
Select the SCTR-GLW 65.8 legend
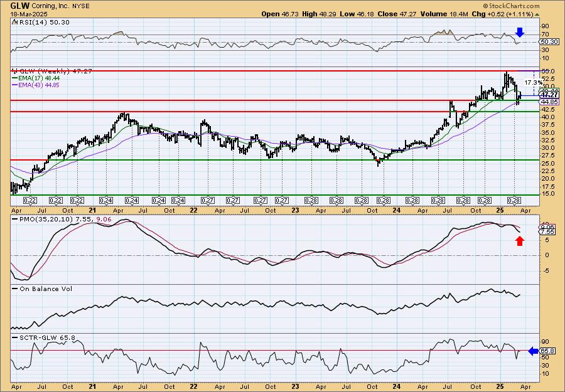coord(43,337)
